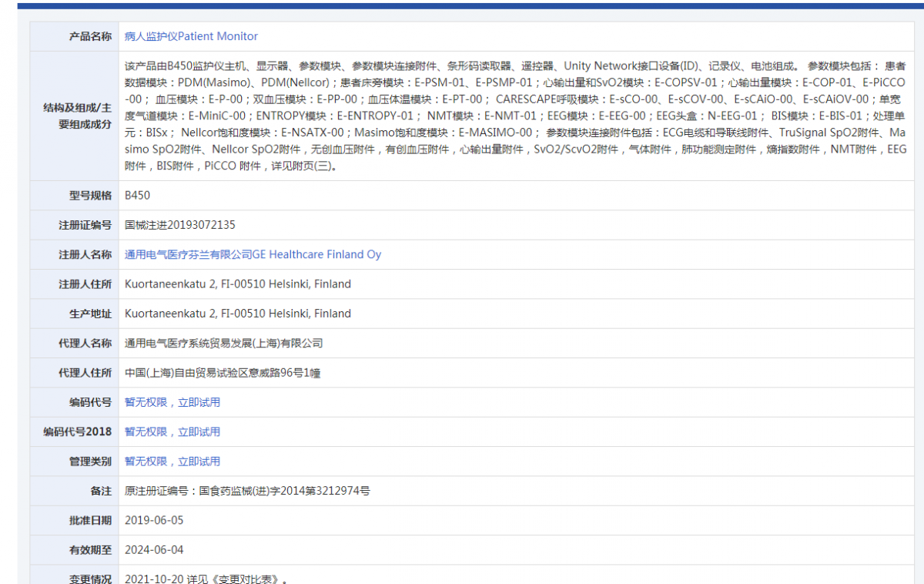924x584 pixels.
Task: Click 立即试用 link in the 编码代号2018 row
Action: [199, 431]
